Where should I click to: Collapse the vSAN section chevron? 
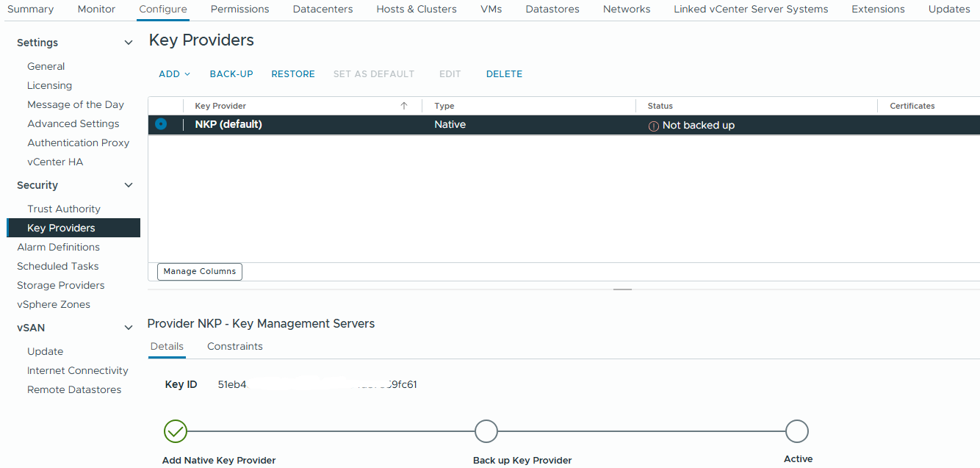point(129,328)
